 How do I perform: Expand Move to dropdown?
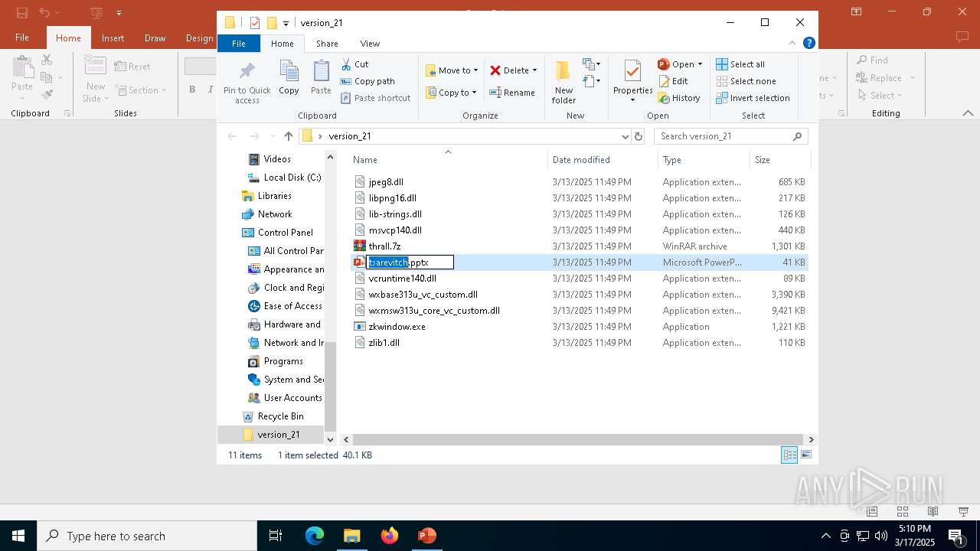click(x=475, y=70)
